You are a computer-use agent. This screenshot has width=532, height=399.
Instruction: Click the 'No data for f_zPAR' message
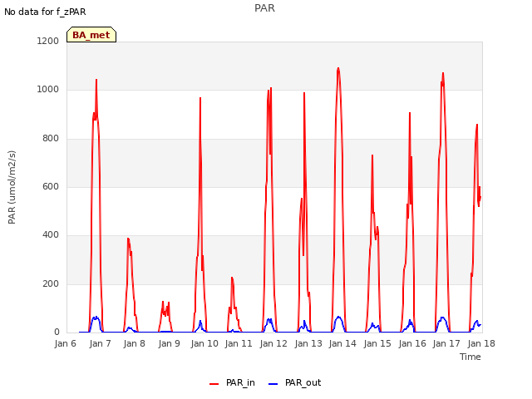click(45, 12)
